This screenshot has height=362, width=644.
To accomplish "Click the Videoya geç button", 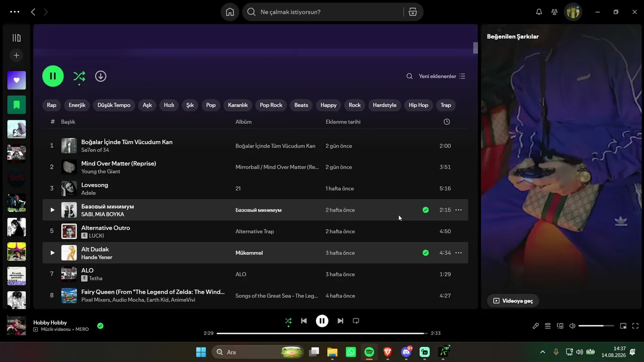I will [513, 301].
